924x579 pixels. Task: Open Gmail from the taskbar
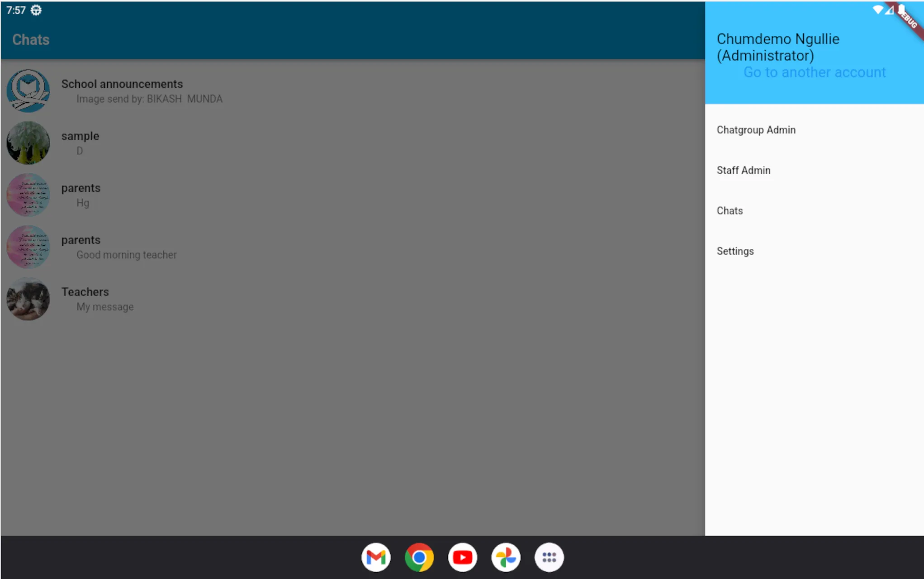point(376,557)
